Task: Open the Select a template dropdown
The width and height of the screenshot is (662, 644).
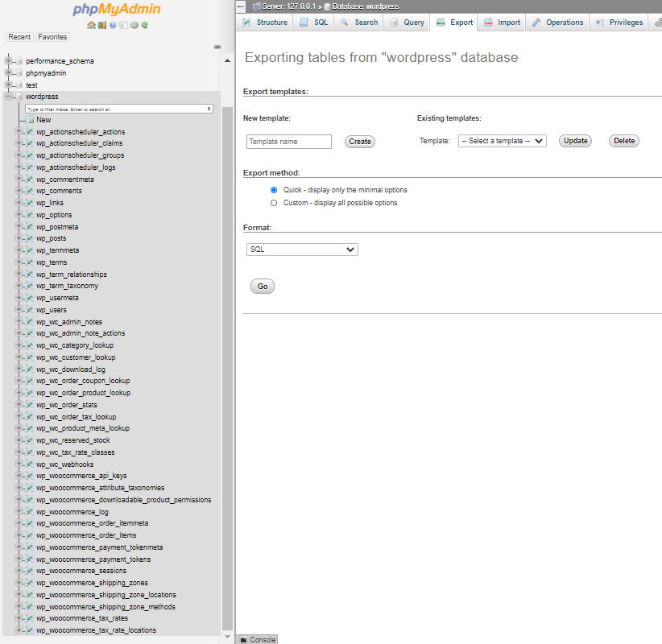Action: coord(503,141)
